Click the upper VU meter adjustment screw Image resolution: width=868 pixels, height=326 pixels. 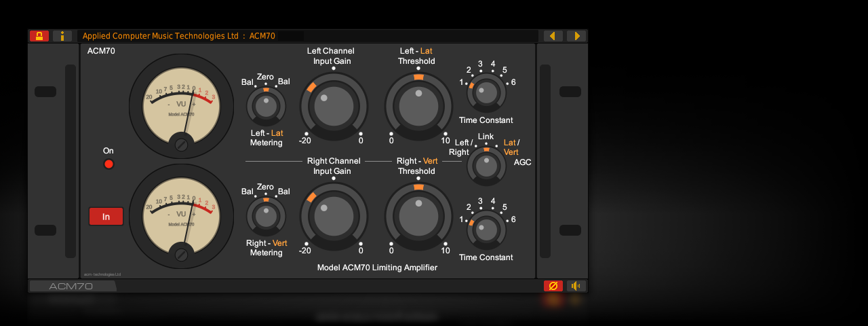coord(181,145)
